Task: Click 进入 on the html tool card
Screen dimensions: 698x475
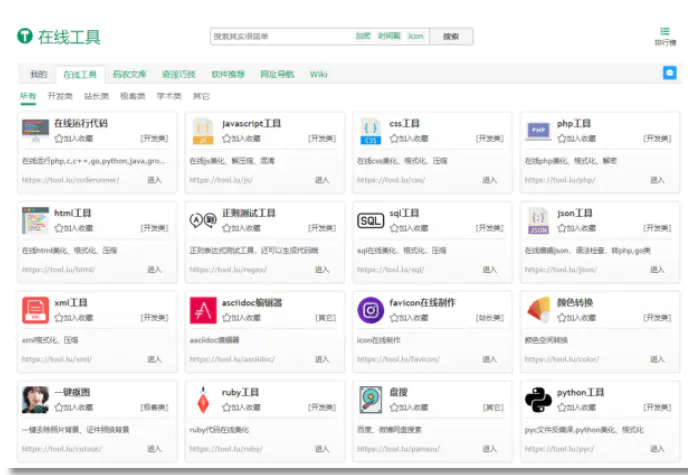Action: click(154, 269)
